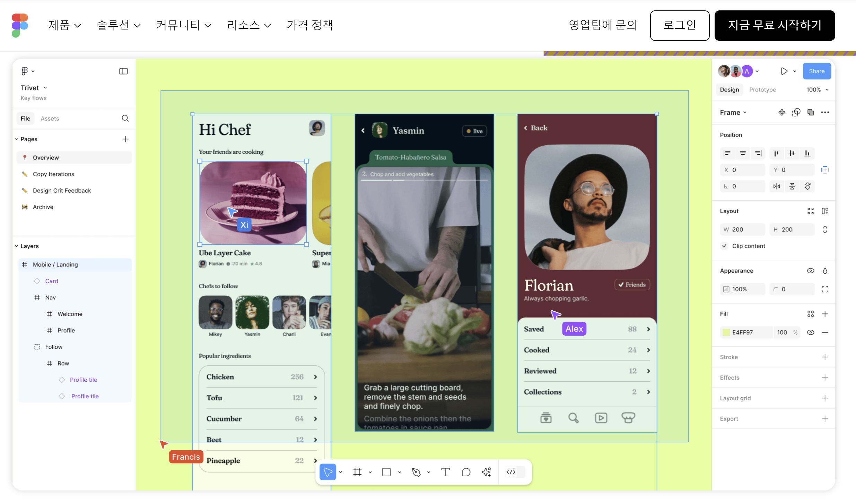Click the align top icon
The image size is (856, 504).
point(777,153)
